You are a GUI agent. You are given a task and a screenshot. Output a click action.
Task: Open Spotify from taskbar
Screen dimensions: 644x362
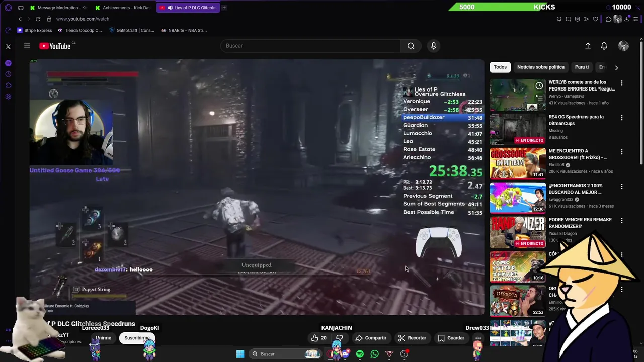pyautogui.click(x=360, y=354)
